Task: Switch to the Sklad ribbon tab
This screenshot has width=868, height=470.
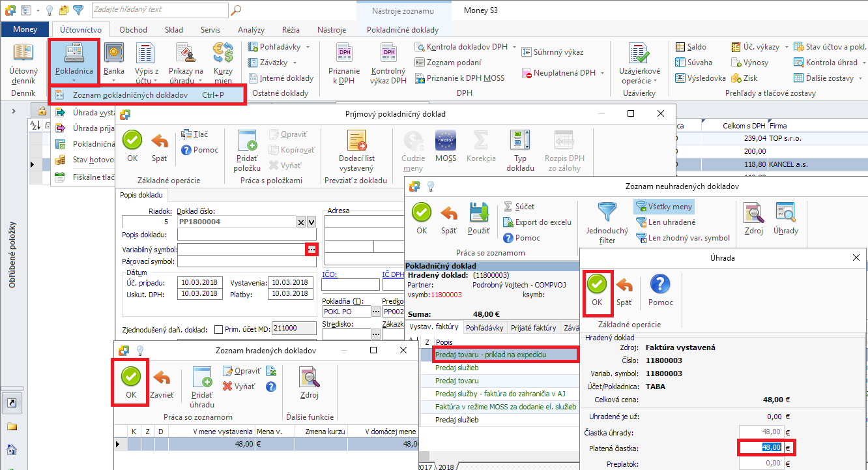Action: point(173,30)
